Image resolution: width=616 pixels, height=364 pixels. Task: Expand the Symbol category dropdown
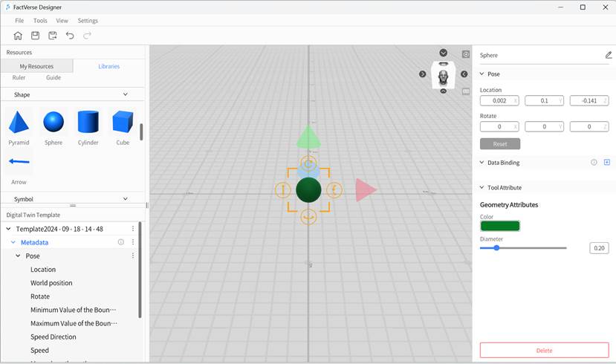126,198
